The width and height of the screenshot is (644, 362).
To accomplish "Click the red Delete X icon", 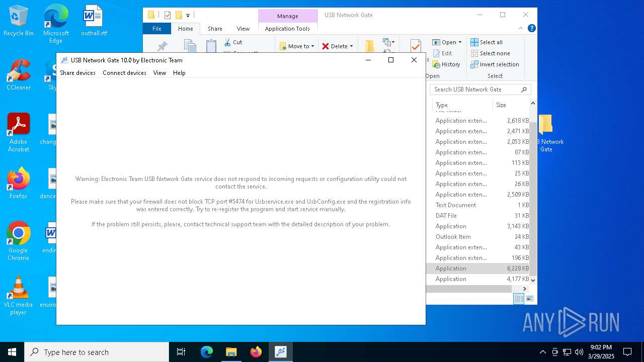I will 326,46.
